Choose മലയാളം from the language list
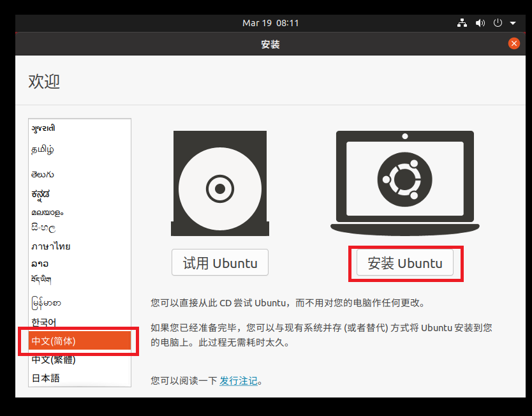The width and height of the screenshot is (532, 416). 48,212
